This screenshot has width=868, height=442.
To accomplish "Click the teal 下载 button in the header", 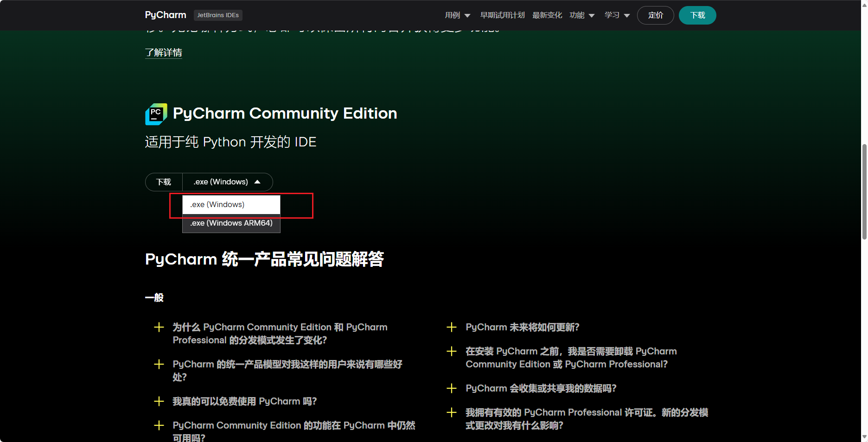I will (697, 15).
